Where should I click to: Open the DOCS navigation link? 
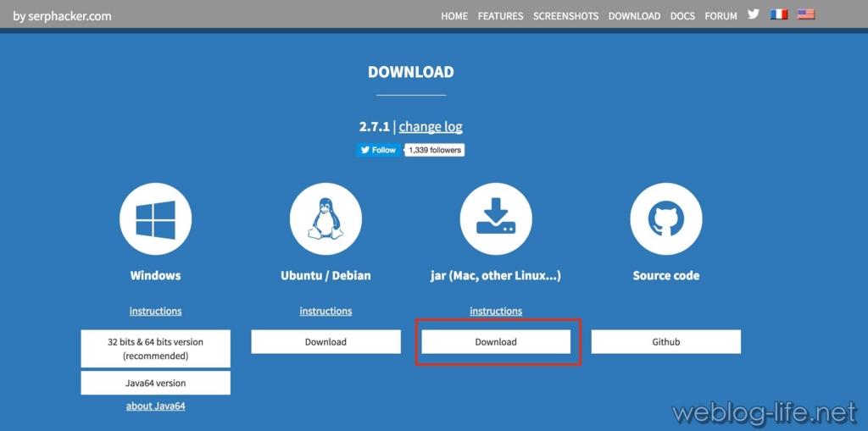click(682, 16)
